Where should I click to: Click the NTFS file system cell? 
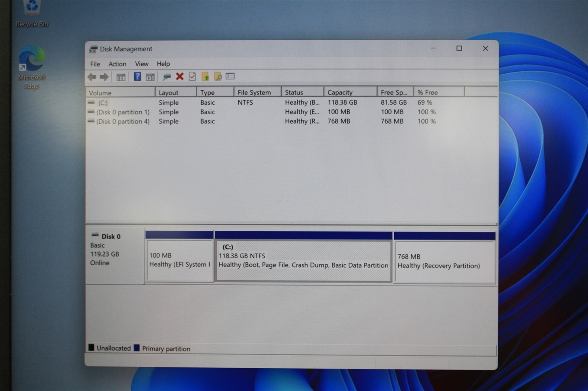click(x=245, y=103)
